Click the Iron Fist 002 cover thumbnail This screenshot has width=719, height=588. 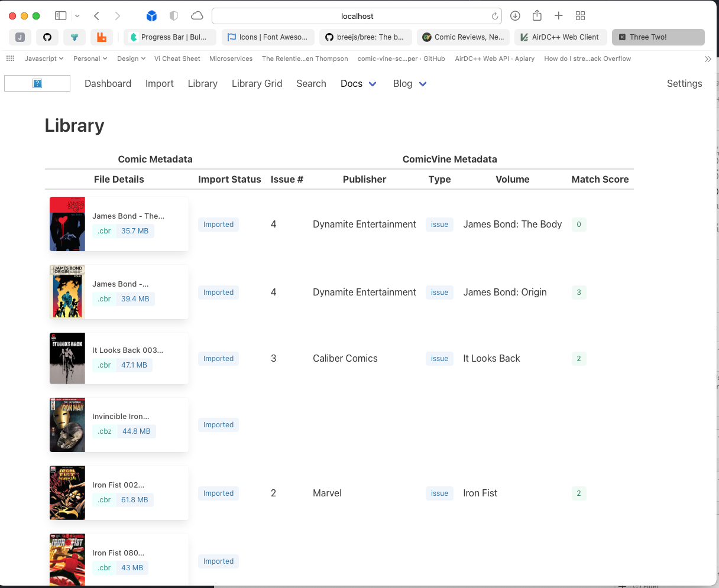pos(67,493)
